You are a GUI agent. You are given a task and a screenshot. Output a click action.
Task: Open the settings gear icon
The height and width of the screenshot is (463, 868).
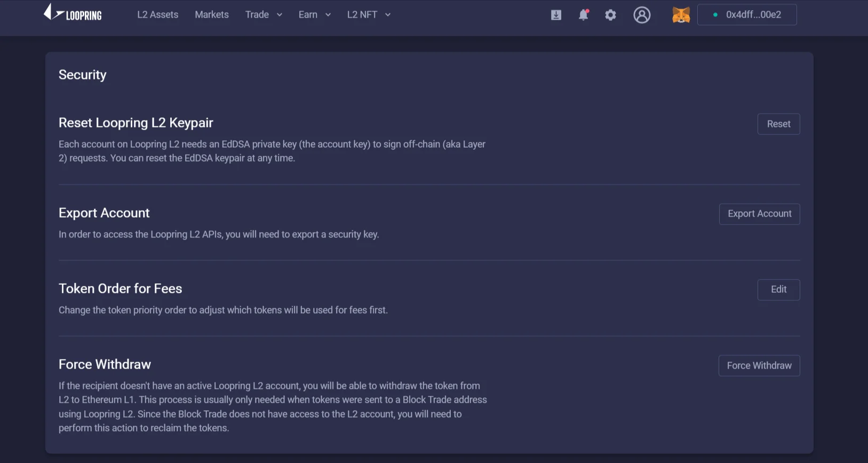click(610, 15)
